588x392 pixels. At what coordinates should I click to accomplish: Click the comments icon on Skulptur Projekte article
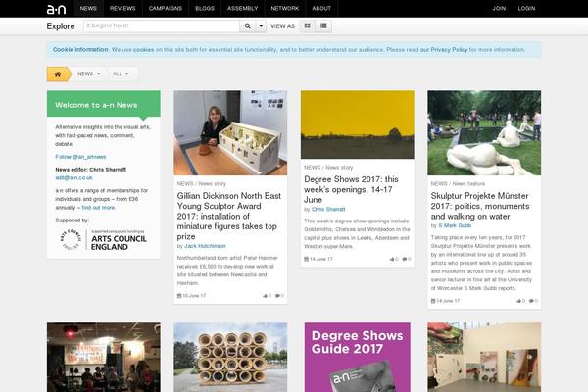pos(532,300)
